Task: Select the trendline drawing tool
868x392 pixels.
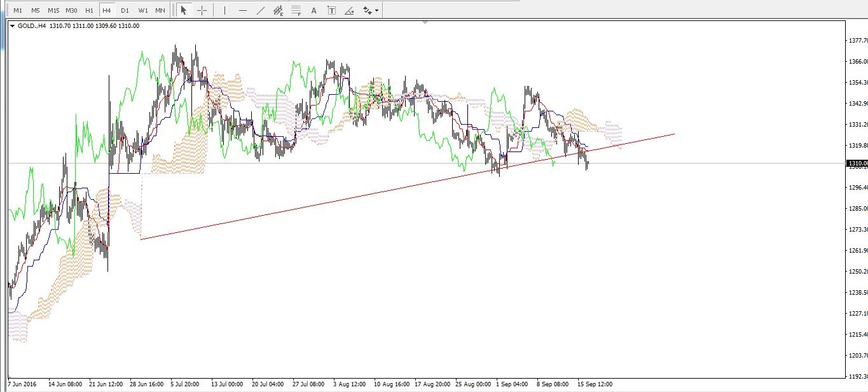Action: coord(261,10)
